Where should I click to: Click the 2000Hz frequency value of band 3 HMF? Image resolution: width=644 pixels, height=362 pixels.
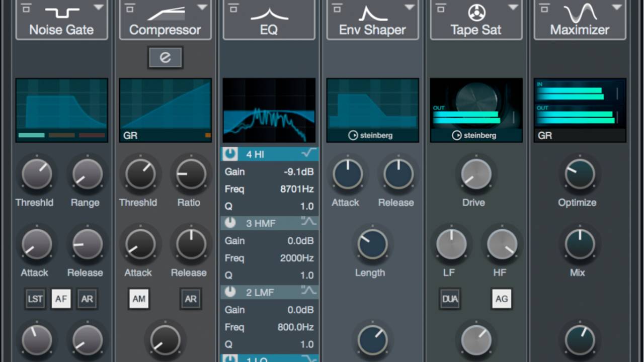[x=297, y=258]
